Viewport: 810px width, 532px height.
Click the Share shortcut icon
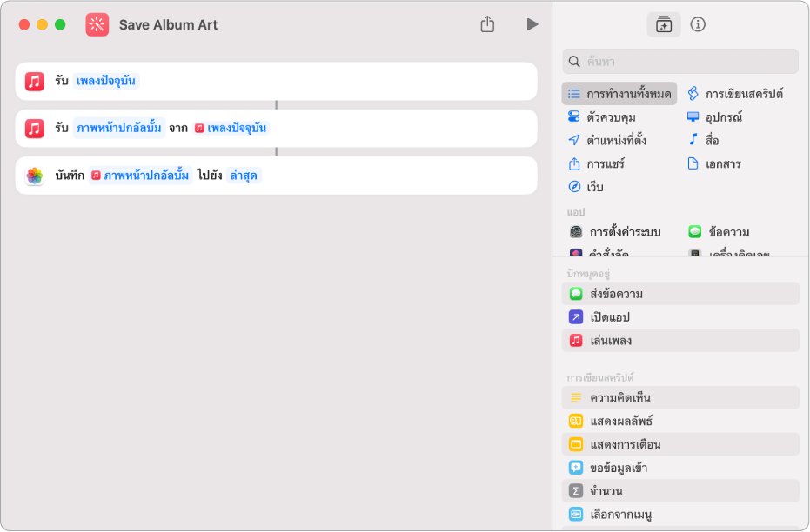tap(487, 24)
